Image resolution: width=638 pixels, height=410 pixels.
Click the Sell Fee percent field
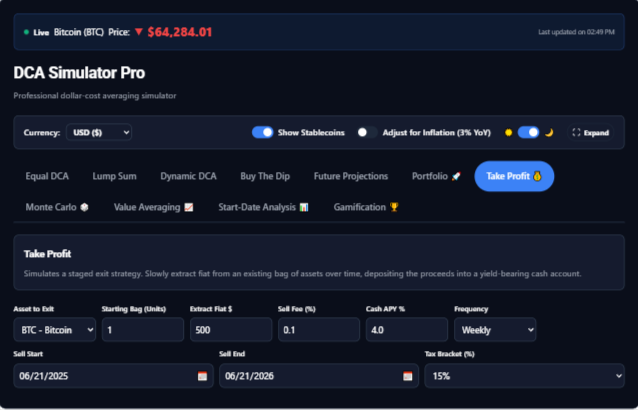pos(319,329)
